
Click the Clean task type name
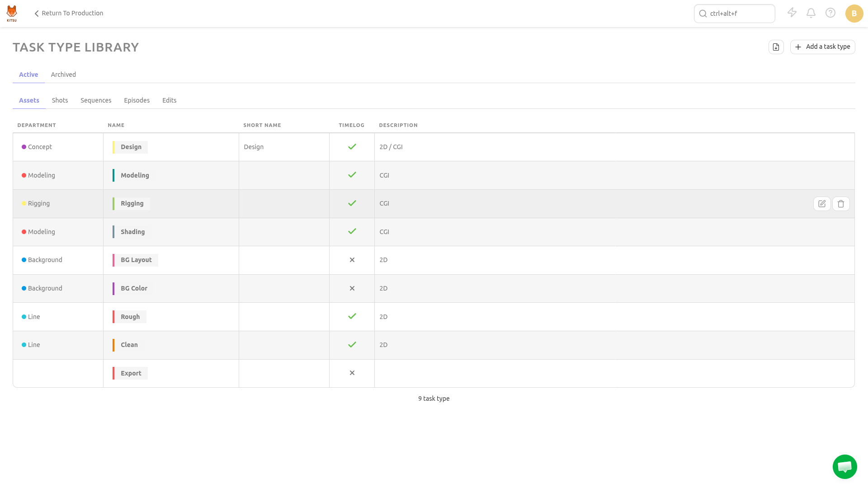pos(129,345)
